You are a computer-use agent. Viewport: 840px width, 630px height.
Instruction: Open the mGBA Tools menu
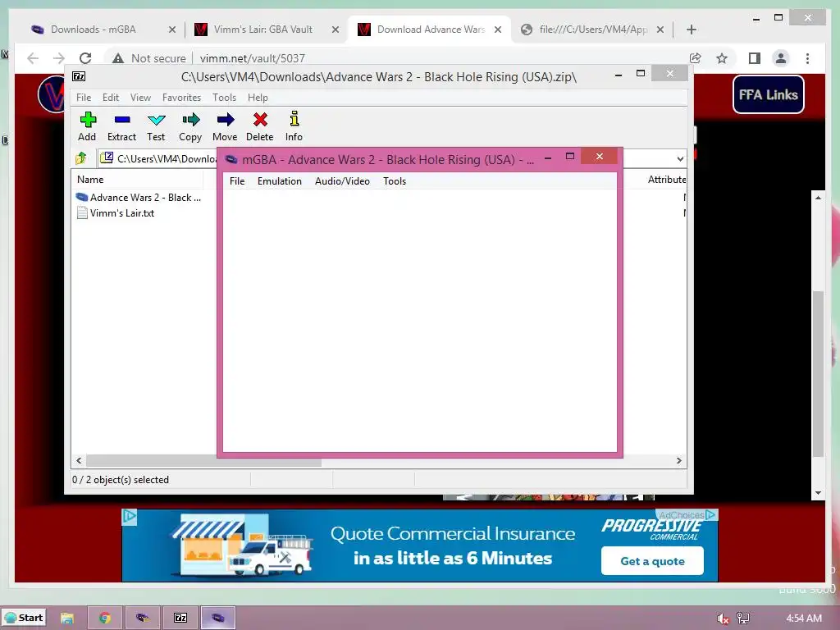pos(395,181)
